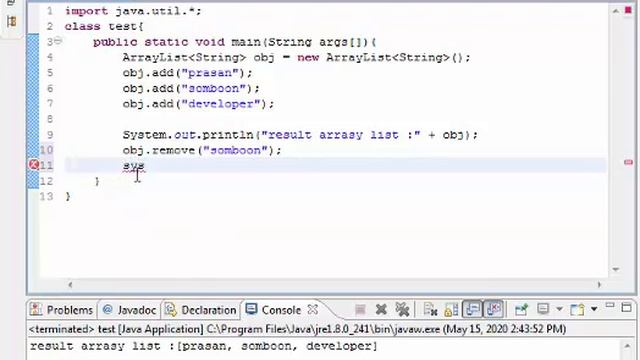Toggle show console when standard out changes
This screenshot has width=640, height=360.
472,310
